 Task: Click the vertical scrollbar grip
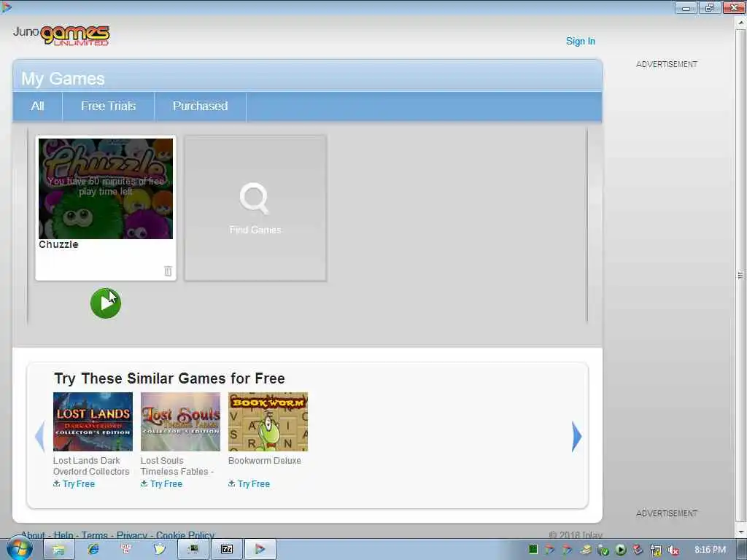tap(740, 275)
